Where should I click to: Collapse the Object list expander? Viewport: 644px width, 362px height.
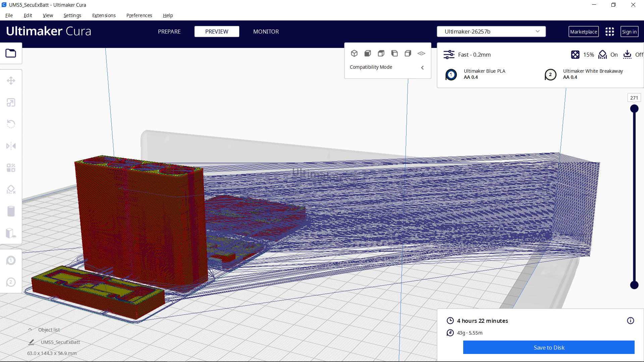point(30,330)
